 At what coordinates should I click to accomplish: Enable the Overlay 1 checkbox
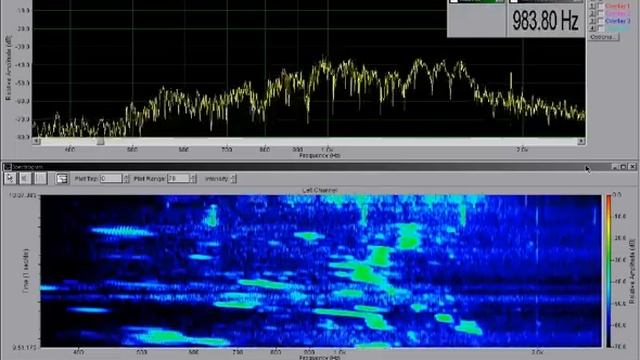click(x=600, y=6)
